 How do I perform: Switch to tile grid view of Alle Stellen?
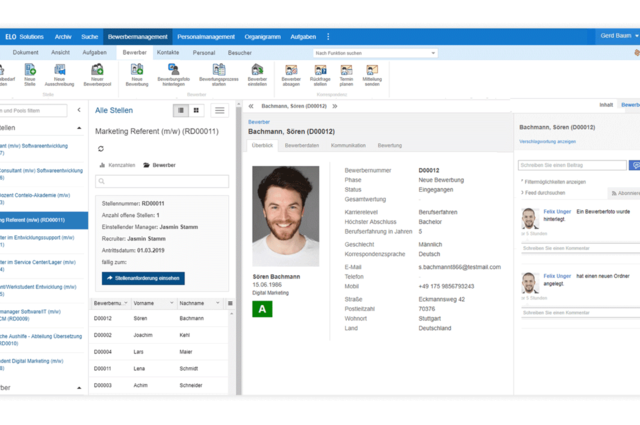196,110
